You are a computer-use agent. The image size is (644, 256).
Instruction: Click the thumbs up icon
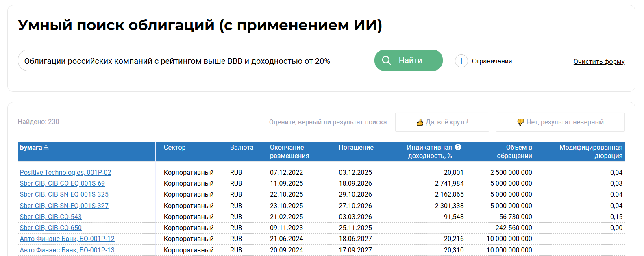(420, 122)
